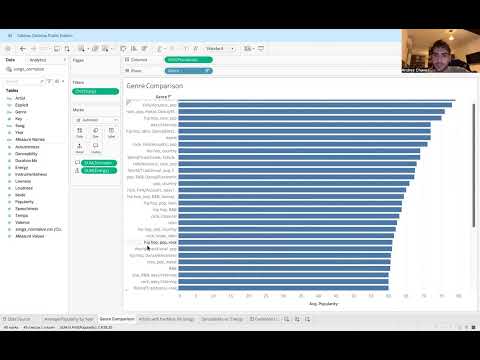The height and width of the screenshot is (360, 480).
Task: Click the new dashboard icon beside sheet tabs
Action: coord(297,319)
